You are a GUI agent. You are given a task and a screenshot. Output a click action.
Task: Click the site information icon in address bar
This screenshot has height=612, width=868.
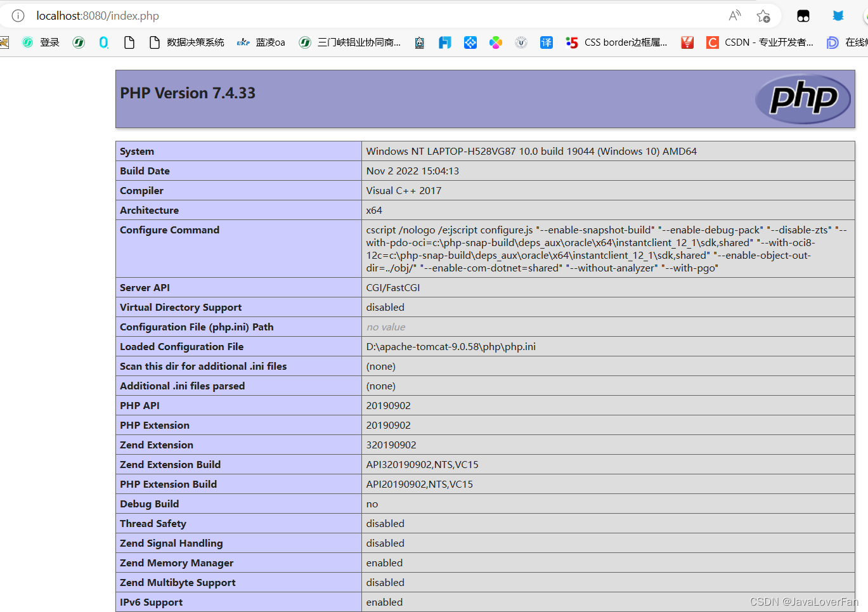[x=18, y=15]
